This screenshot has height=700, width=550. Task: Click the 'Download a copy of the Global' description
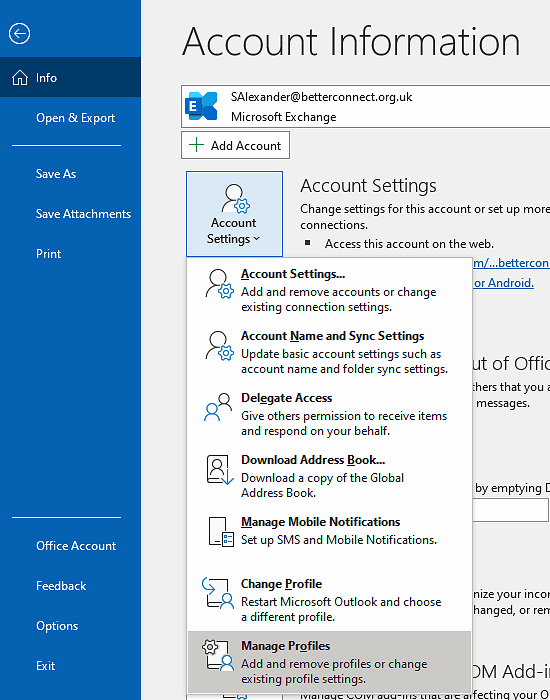322,478
